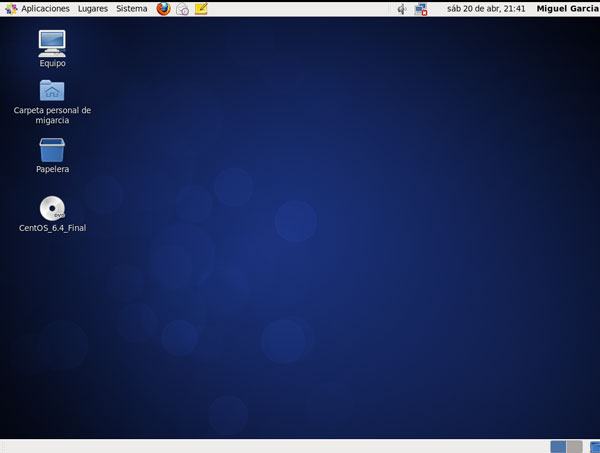Screen dimensions: 600x453
Task: Switch to the first (blue) workspace
Action: [558, 447]
